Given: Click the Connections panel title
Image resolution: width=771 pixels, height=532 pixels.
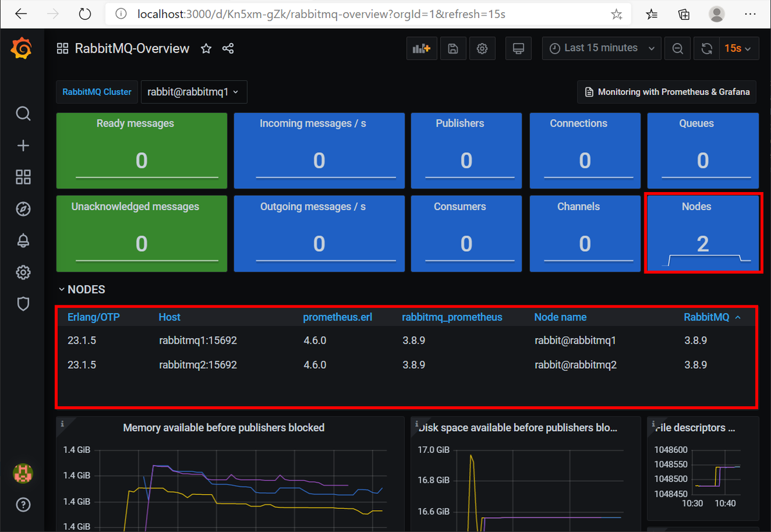Looking at the screenshot, I should tap(578, 123).
